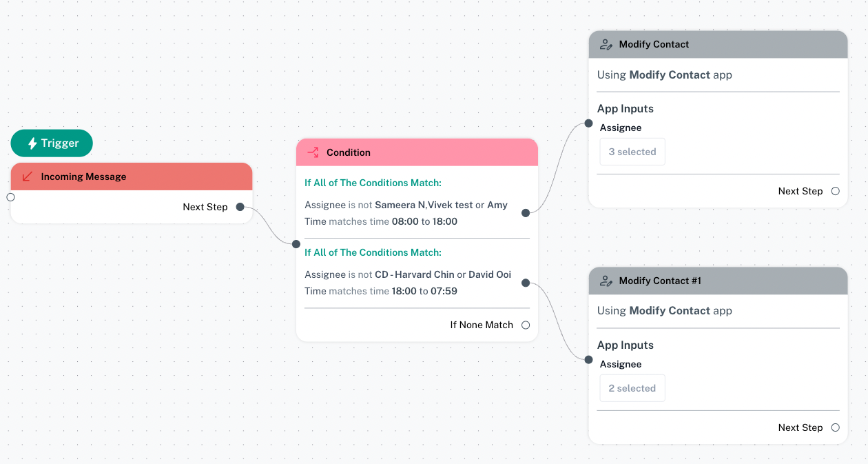Click the red incoming arrow icon
The width and height of the screenshot is (868, 464).
click(x=28, y=176)
